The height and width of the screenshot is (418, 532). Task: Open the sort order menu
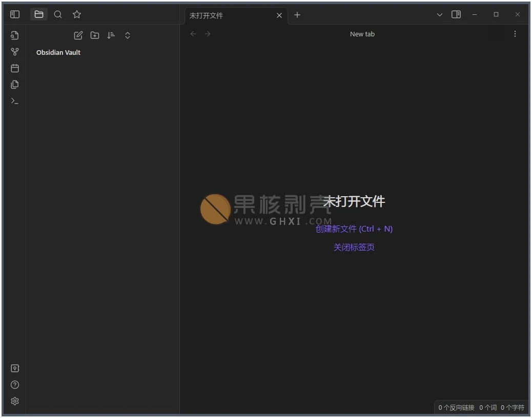(111, 35)
